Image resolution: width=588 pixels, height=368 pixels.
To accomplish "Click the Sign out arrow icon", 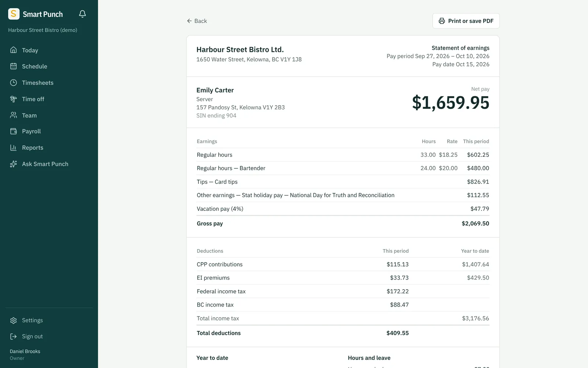I will (14, 336).
